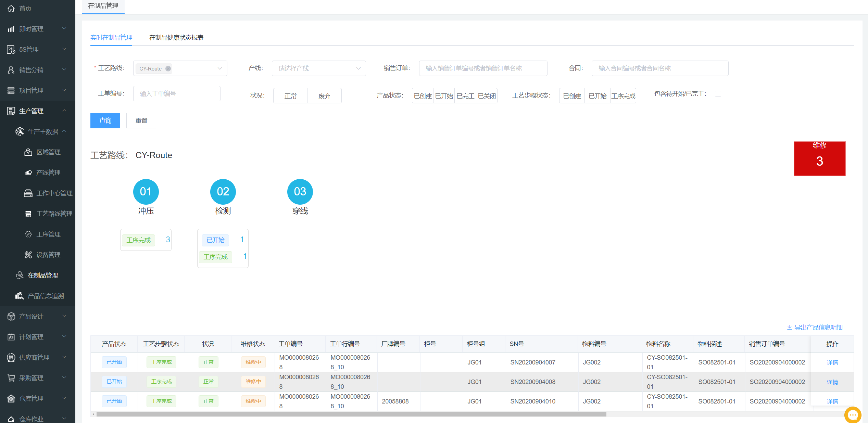This screenshot has width=868, height=423.
Task: Open the chat bubble support icon
Action: pyautogui.click(x=853, y=415)
